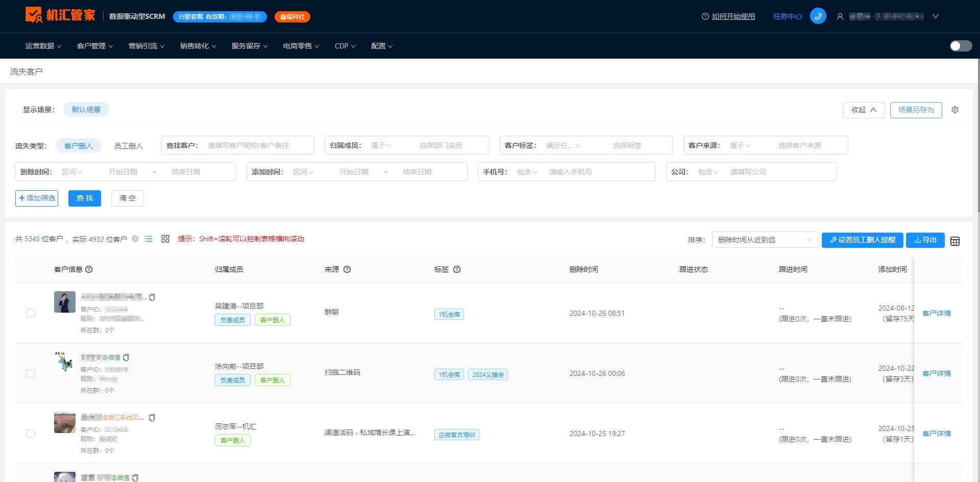Image resolution: width=980 pixels, height=482 pixels.
Task: Toggle the switch in the navigation bar
Action: (961, 46)
